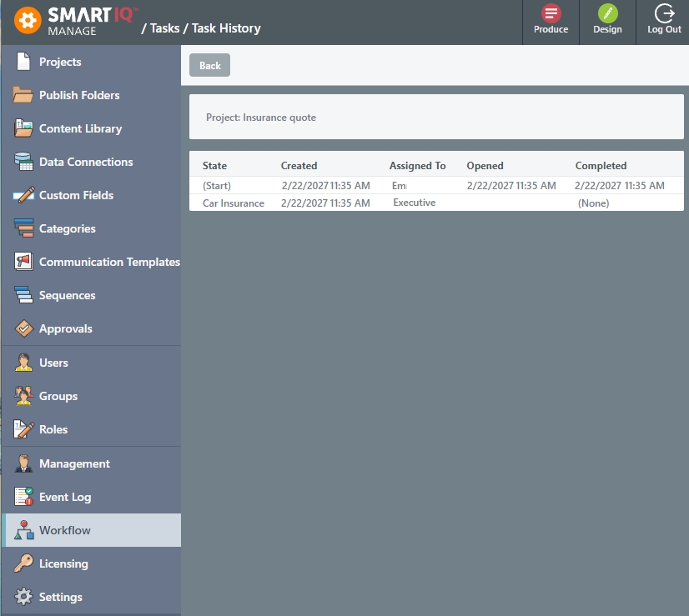
Task: Click the Log Out label
Action: [664, 29]
